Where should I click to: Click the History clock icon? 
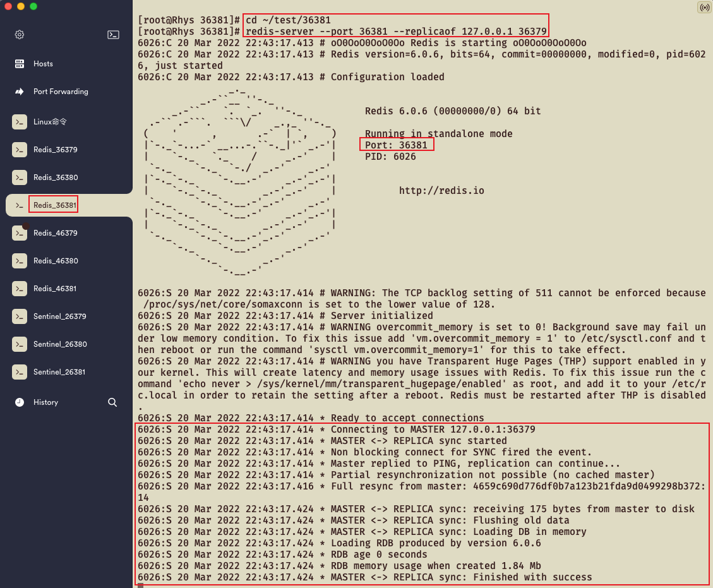pos(20,402)
